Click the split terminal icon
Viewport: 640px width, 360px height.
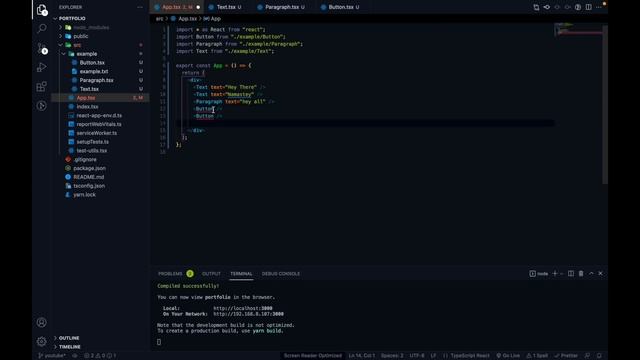tap(571, 273)
